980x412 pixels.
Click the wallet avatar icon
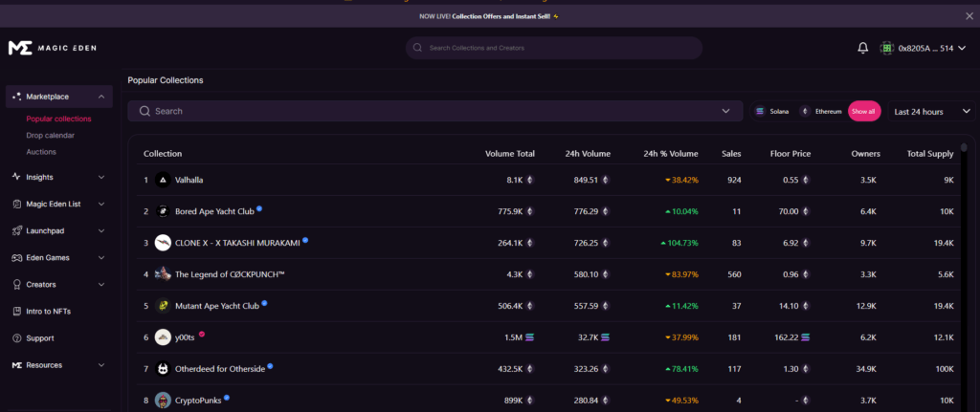888,48
